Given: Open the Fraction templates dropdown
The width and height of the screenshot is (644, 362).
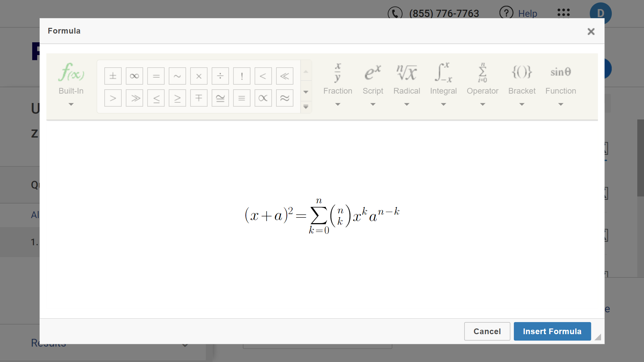Looking at the screenshot, I should click(337, 84).
